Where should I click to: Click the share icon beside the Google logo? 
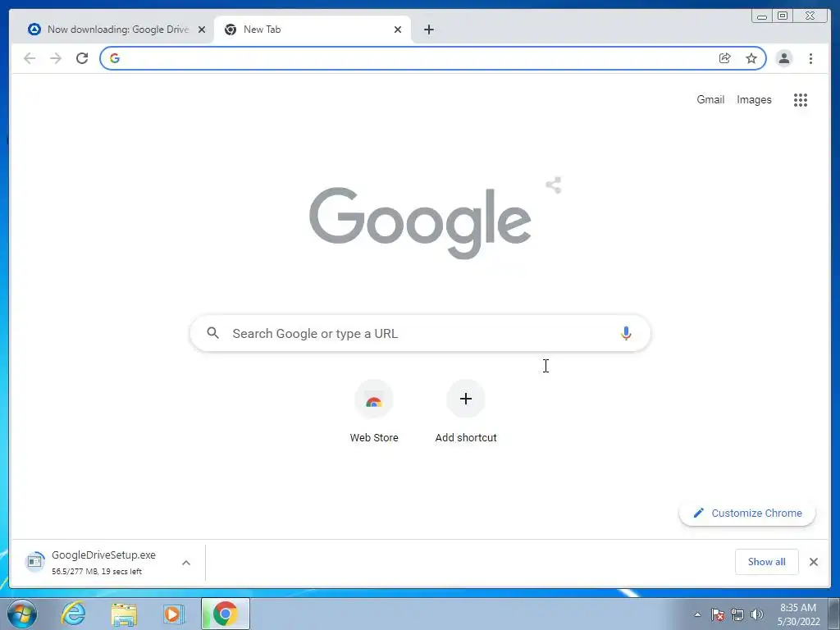[x=554, y=185]
